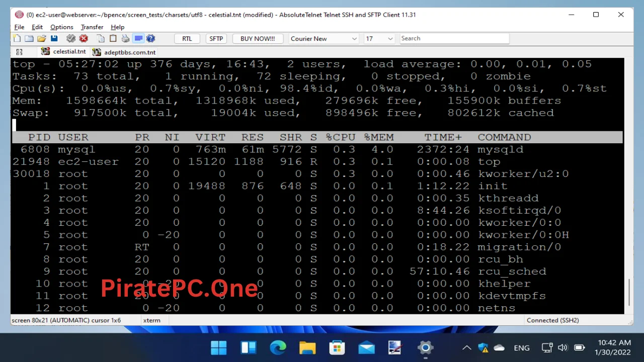The width and height of the screenshot is (644, 362).
Task: Open the font size 17 dropdown
Action: click(x=379, y=39)
